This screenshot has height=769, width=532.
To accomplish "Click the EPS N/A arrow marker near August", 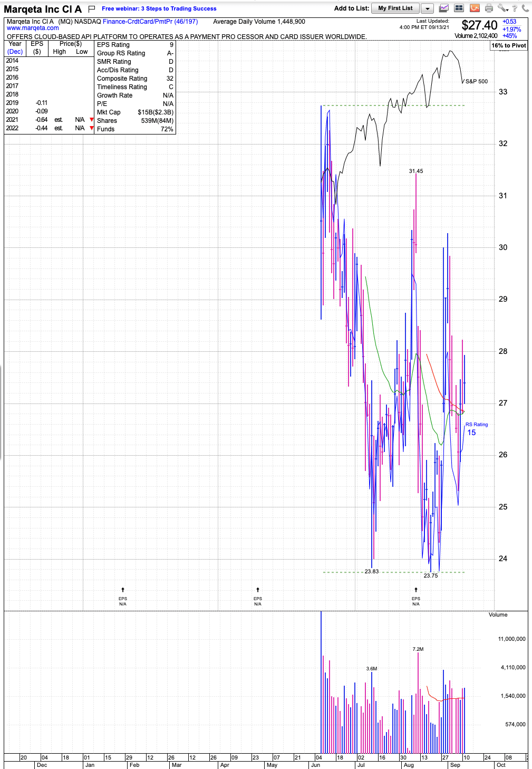I will tap(416, 590).
